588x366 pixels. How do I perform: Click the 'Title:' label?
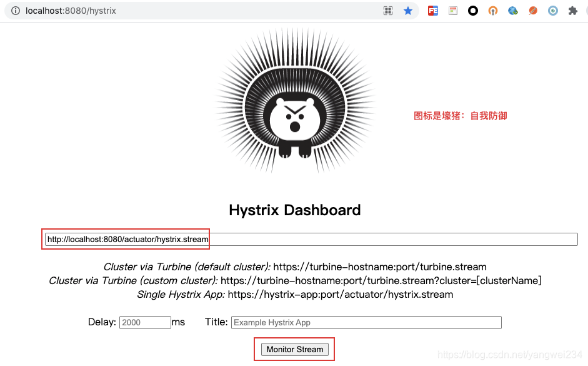216,322
